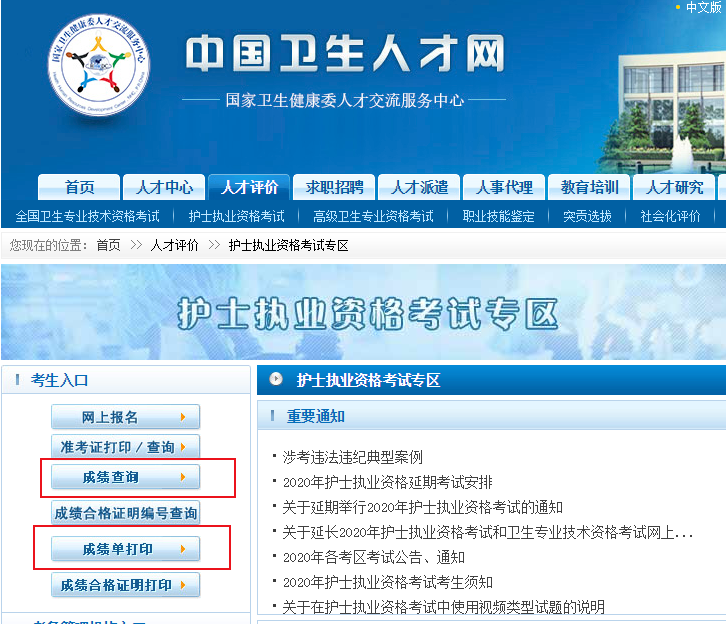Click the orange arrow on 网上报名 button

pyautogui.click(x=182, y=417)
